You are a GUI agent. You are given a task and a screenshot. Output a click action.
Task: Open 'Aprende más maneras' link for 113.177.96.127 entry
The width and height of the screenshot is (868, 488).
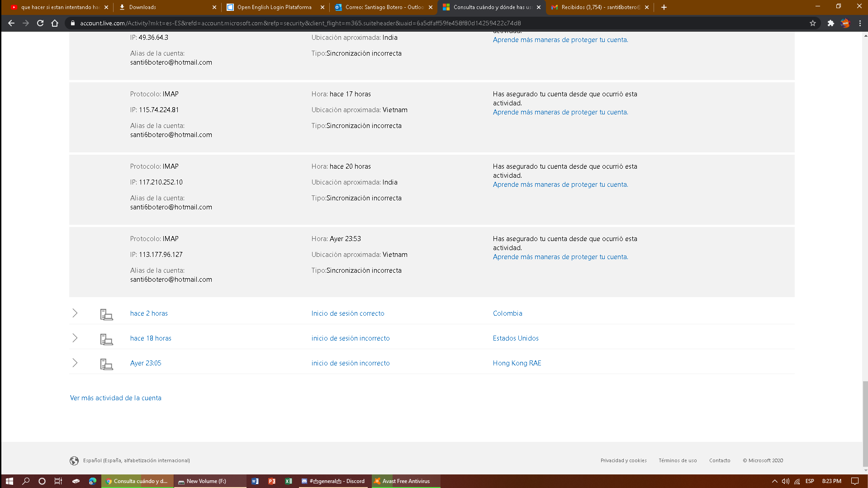560,257
